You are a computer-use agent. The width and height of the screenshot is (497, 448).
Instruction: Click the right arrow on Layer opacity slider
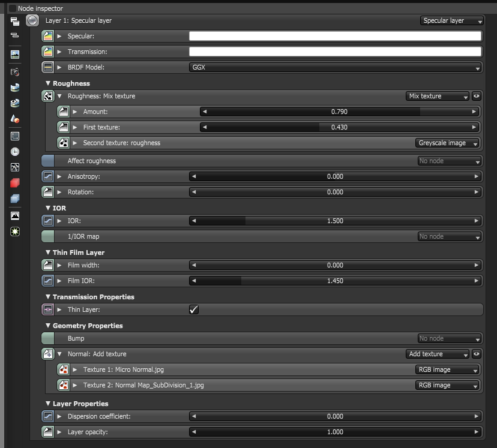(476, 432)
